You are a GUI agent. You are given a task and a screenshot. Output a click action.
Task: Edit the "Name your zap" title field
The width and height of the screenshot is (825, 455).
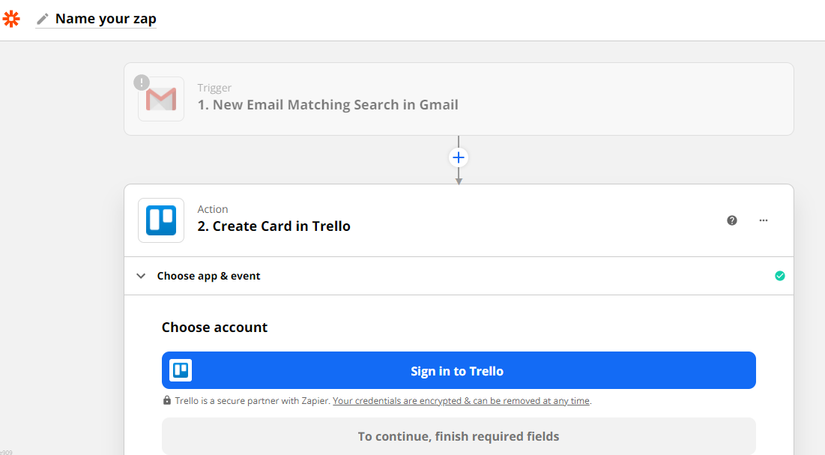point(105,19)
